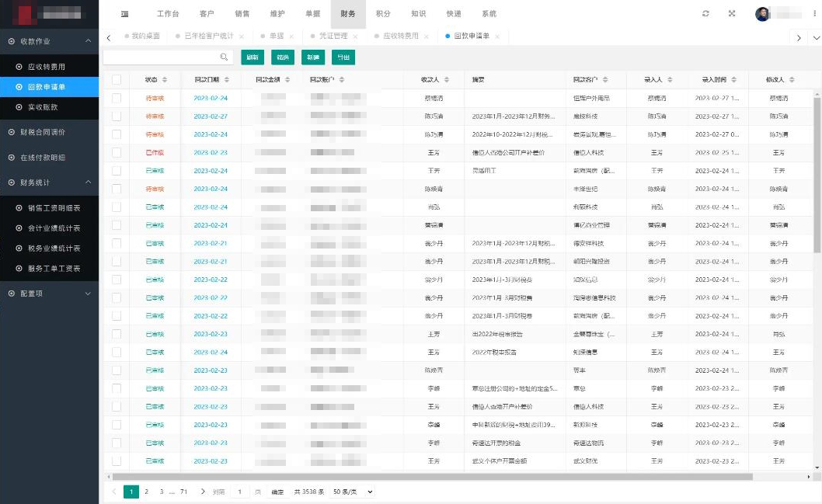Click the green 新增 button
822x504 pixels.
click(313, 57)
